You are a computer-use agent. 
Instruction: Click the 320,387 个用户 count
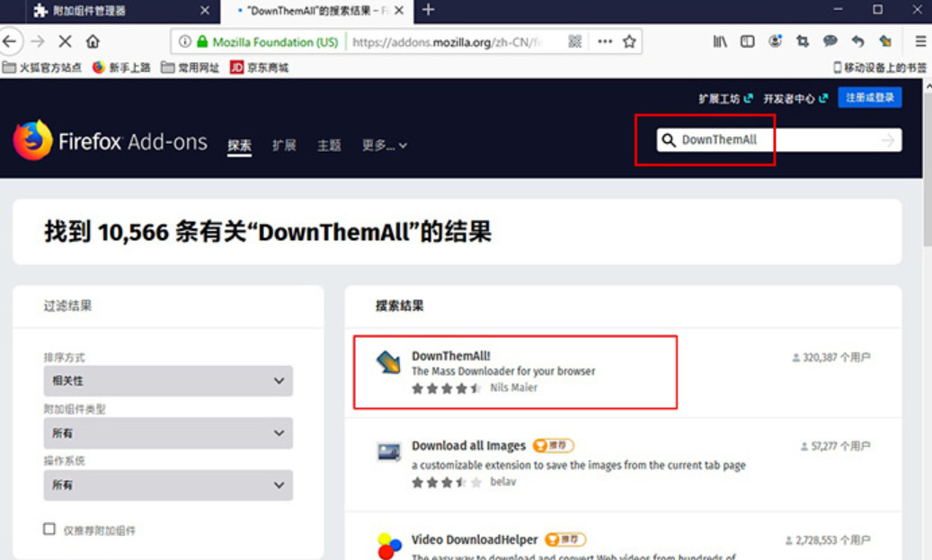(831, 357)
